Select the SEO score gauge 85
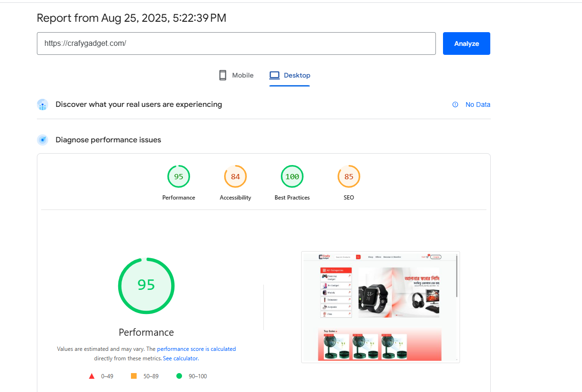 click(x=349, y=177)
